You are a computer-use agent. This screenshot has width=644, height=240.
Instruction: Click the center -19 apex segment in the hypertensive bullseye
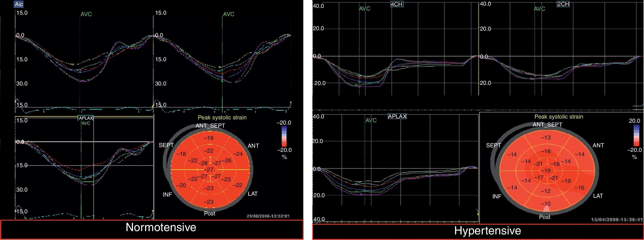click(545, 171)
